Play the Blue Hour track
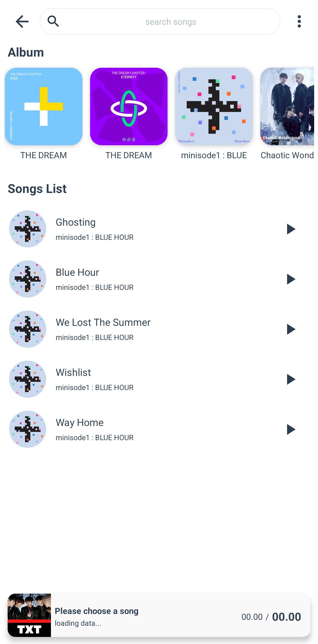 (x=291, y=279)
